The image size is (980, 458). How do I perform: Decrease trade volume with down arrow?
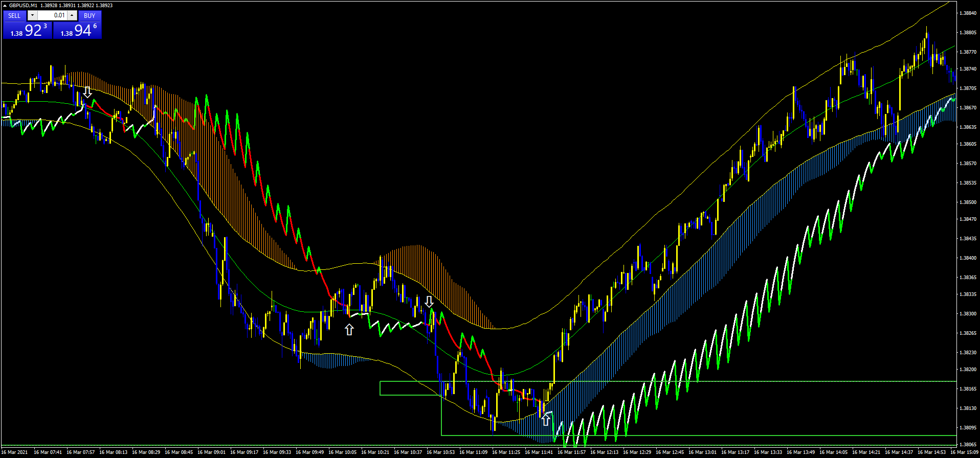tap(32, 15)
